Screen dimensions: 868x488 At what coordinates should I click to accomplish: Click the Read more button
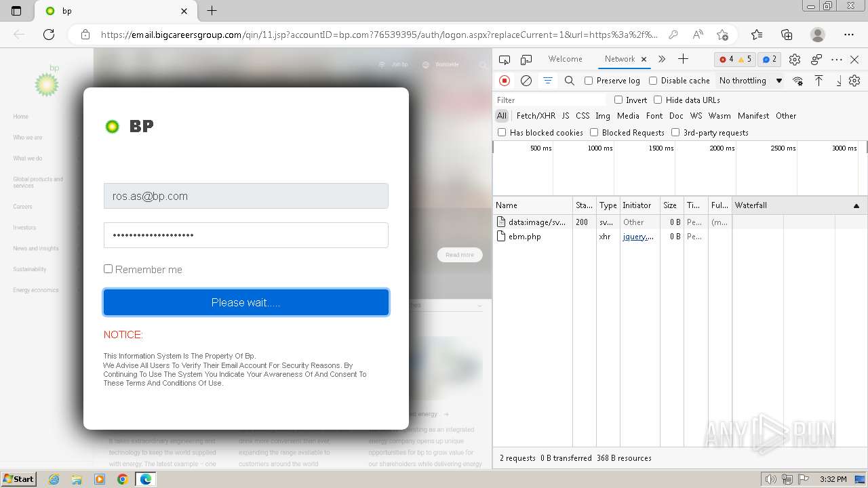click(x=460, y=255)
